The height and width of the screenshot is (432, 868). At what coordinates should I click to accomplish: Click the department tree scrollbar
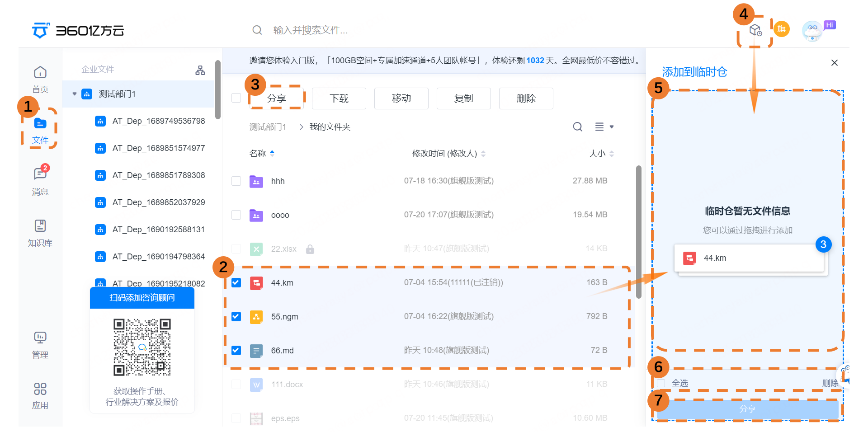tap(218, 89)
